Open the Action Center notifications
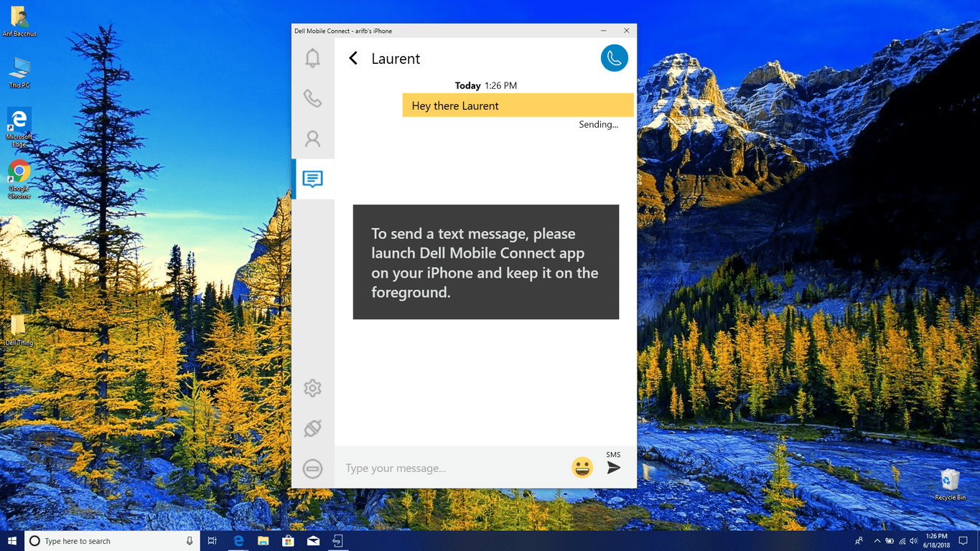The height and width of the screenshot is (551, 980). pos(963,540)
